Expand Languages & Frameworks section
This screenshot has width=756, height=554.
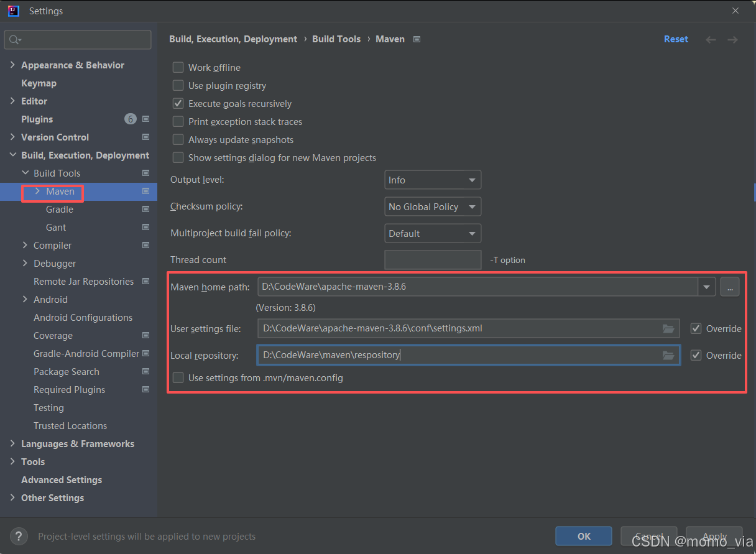coord(12,443)
